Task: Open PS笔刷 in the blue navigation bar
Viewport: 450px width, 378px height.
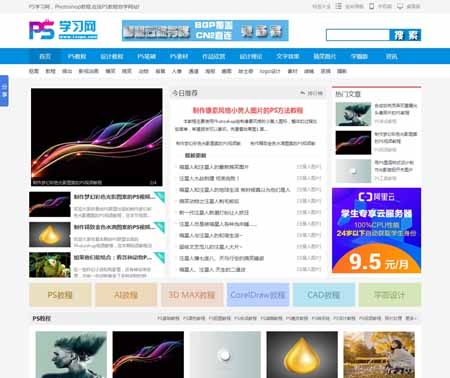Action: tap(147, 56)
